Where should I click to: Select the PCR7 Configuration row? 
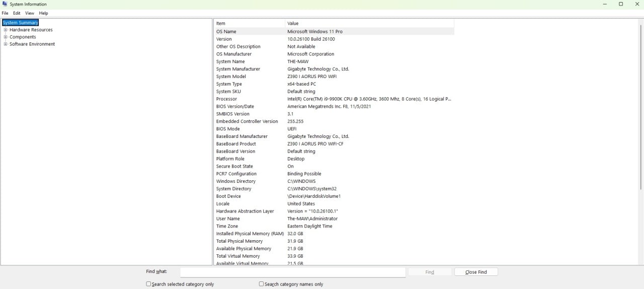click(334, 174)
